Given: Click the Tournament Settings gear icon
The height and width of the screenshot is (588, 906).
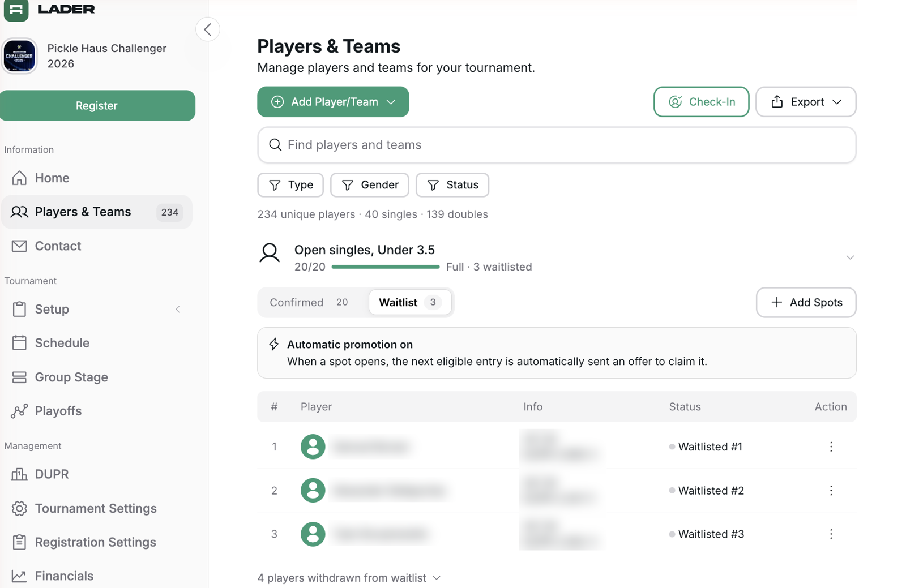Looking at the screenshot, I should (x=19, y=508).
